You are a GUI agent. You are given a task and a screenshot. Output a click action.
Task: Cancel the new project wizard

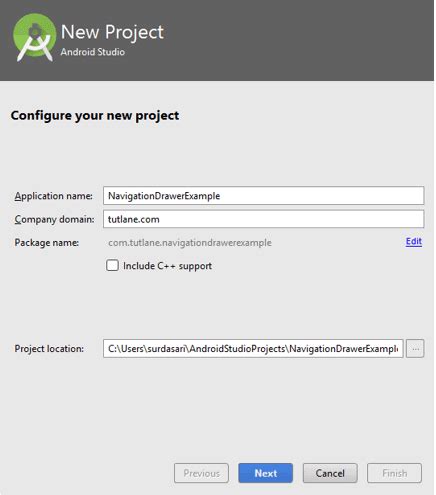[330, 473]
